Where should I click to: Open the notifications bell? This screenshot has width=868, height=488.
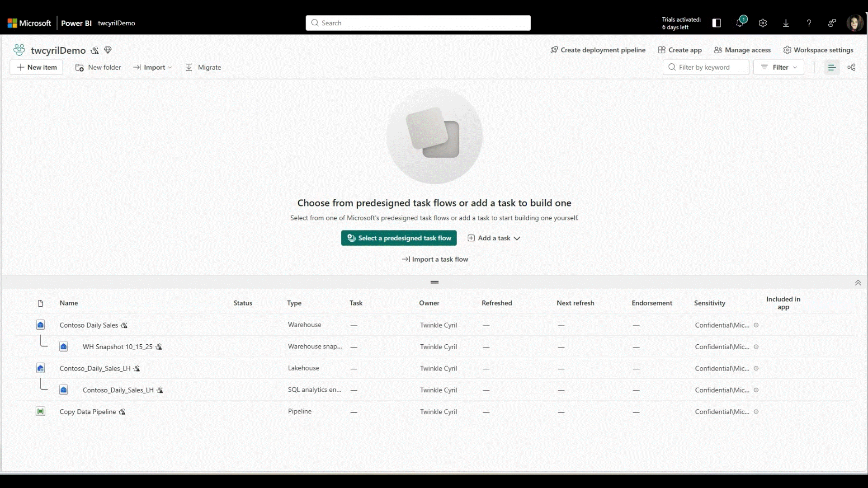(x=740, y=23)
